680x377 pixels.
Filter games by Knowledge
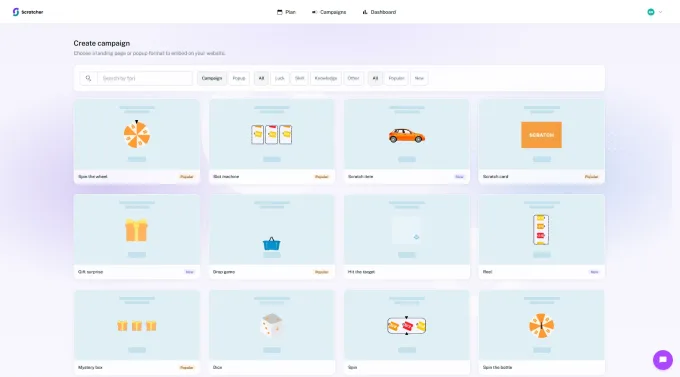point(326,79)
